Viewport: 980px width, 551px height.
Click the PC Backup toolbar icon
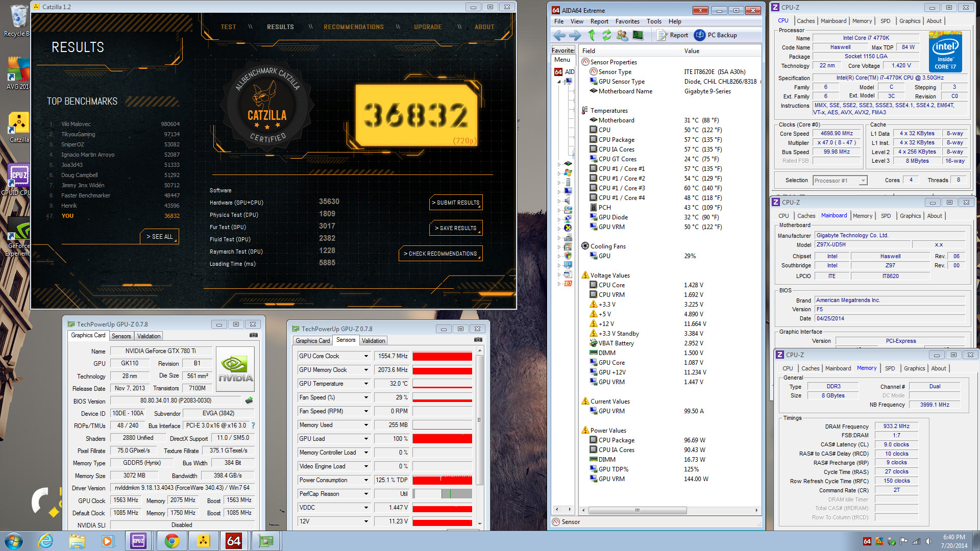(x=700, y=35)
